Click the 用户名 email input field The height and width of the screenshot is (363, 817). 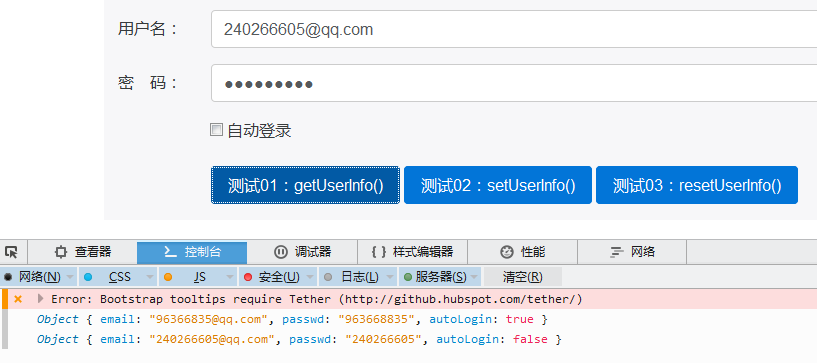coord(514,29)
